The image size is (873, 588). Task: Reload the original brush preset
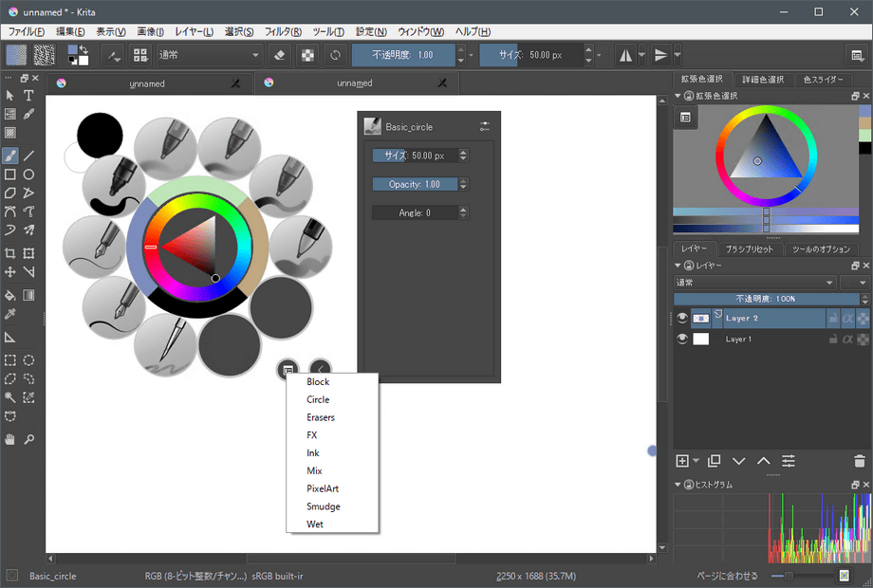pyautogui.click(x=335, y=55)
